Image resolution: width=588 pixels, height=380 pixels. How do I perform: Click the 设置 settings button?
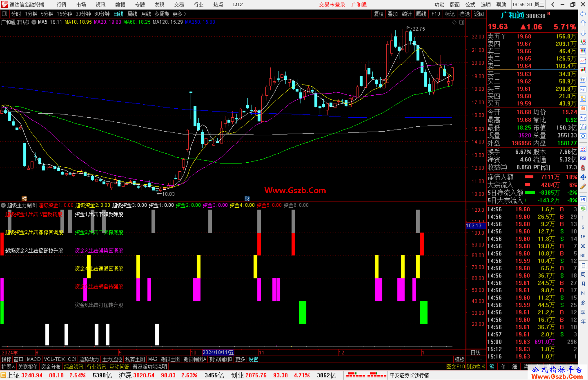click(253, 359)
